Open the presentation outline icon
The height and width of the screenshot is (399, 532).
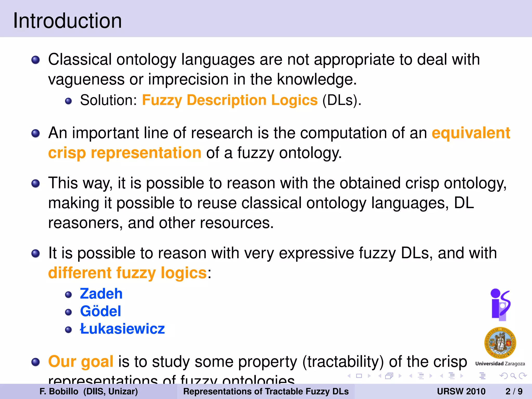[x=482, y=376]
